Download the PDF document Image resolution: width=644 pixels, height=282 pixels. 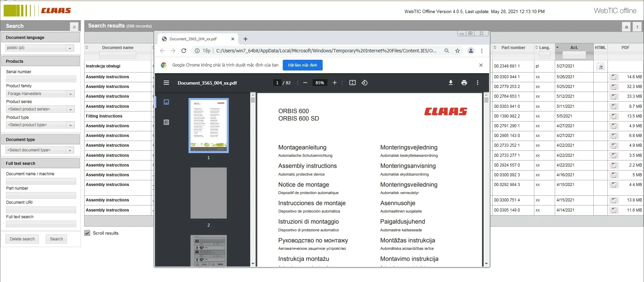450,83
